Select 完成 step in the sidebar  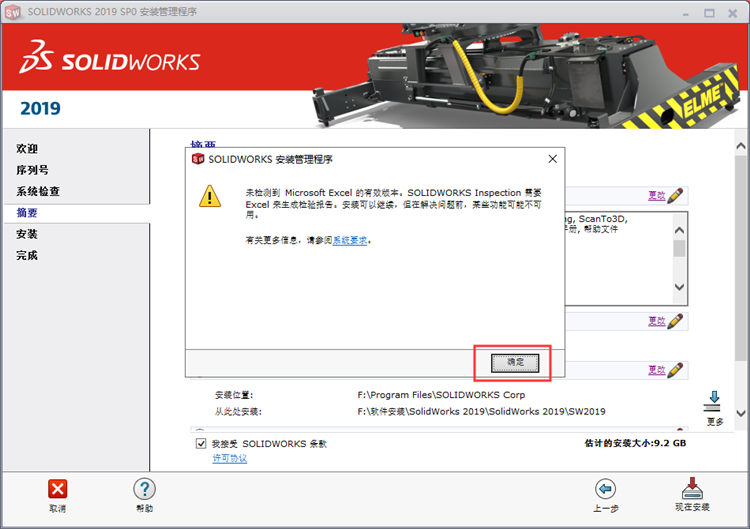point(27,255)
